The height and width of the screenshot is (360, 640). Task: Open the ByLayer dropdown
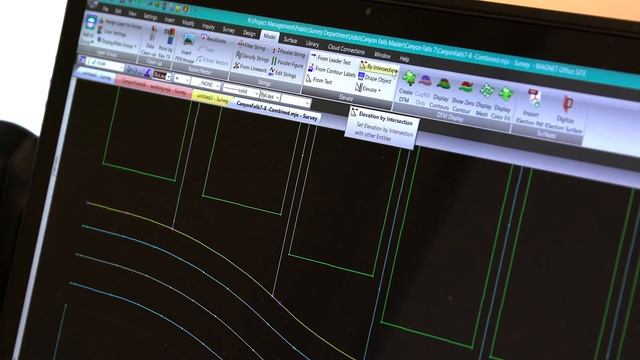[270, 97]
